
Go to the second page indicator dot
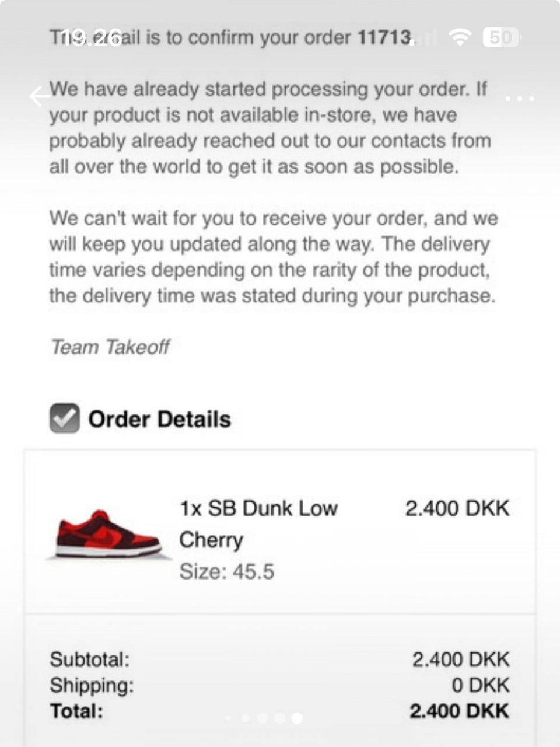click(x=246, y=718)
